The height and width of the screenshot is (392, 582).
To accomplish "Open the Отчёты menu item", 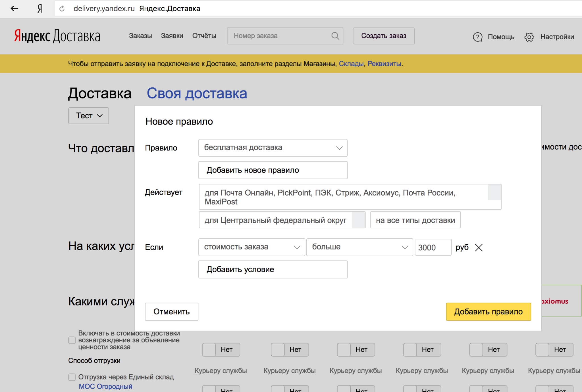I will 204,36.
